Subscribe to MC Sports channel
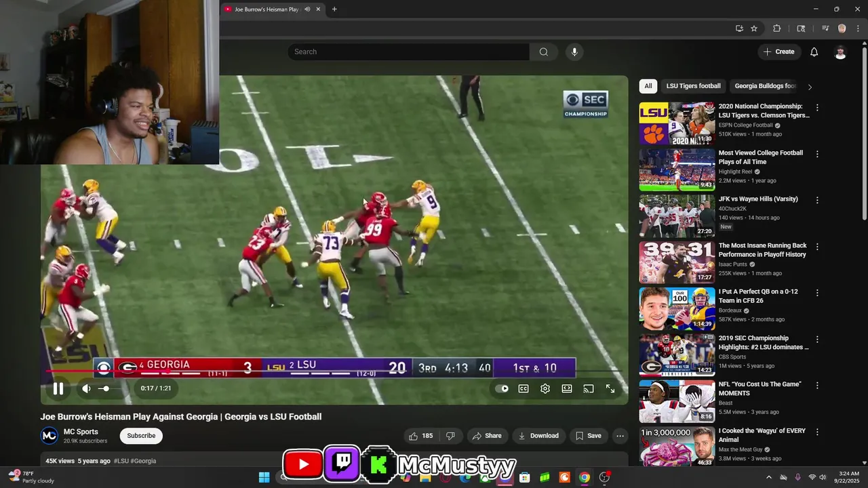Viewport: 868px width, 488px height. [141, 436]
